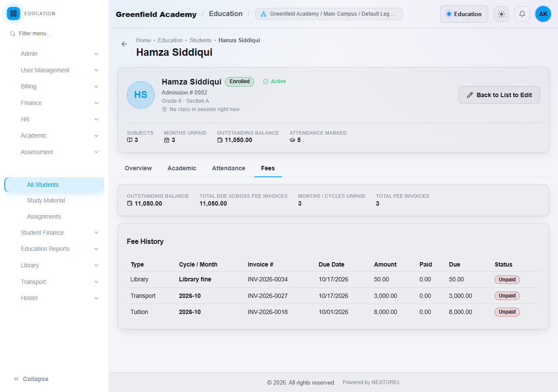Expand the Billing sidebar menu
The height and width of the screenshot is (392, 558).
tap(60, 86)
